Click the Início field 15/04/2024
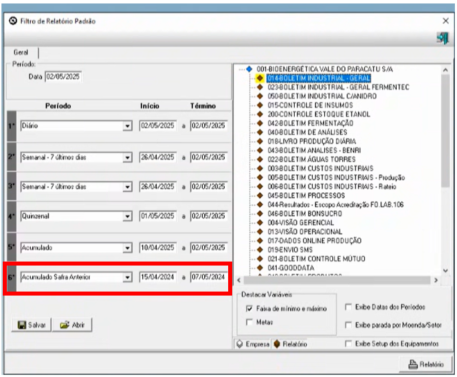457x377 pixels. click(157, 277)
